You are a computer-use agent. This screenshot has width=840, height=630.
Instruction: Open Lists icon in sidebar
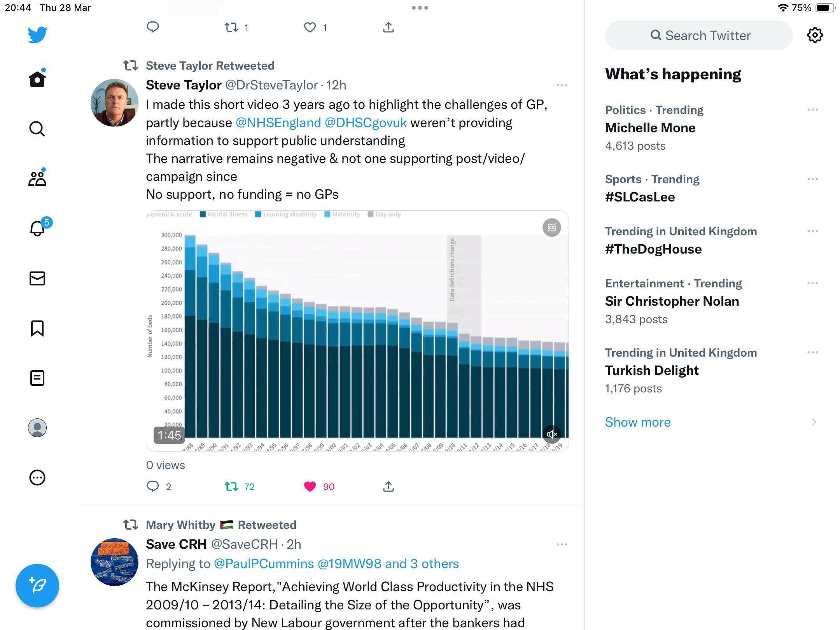pos(37,378)
